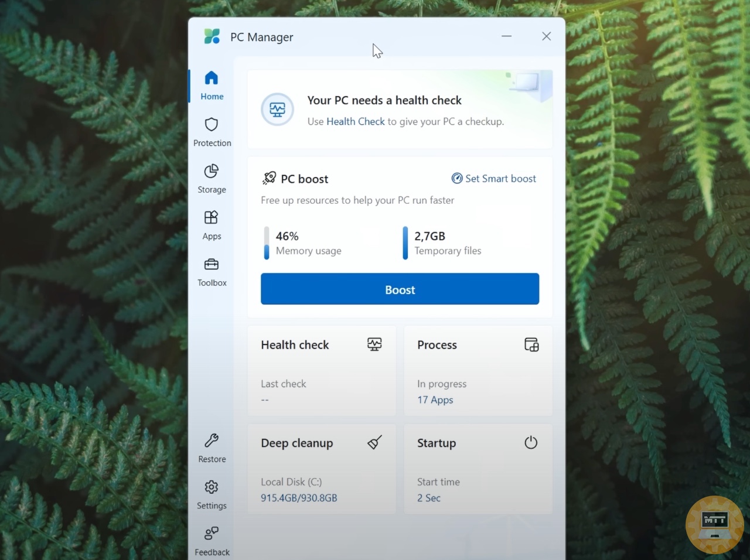Viewport: 750px width, 560px height.
Task: Click the Startup power icon
Action: point(531,442)
